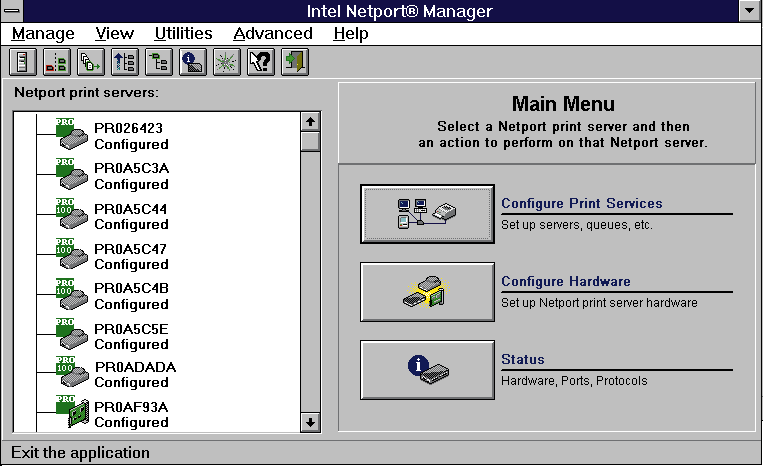
Task: Click the Configure Hardware button
Action: tap(427, 292)
